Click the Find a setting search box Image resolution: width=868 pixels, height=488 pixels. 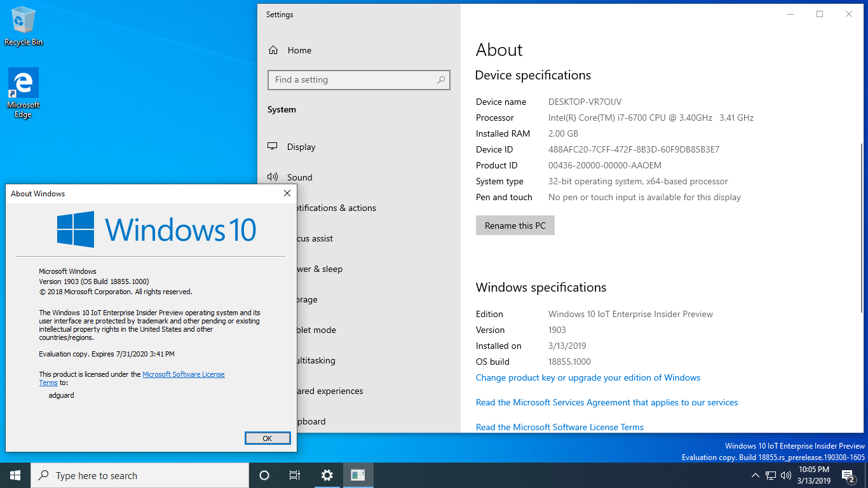click(x=359, y=80)
